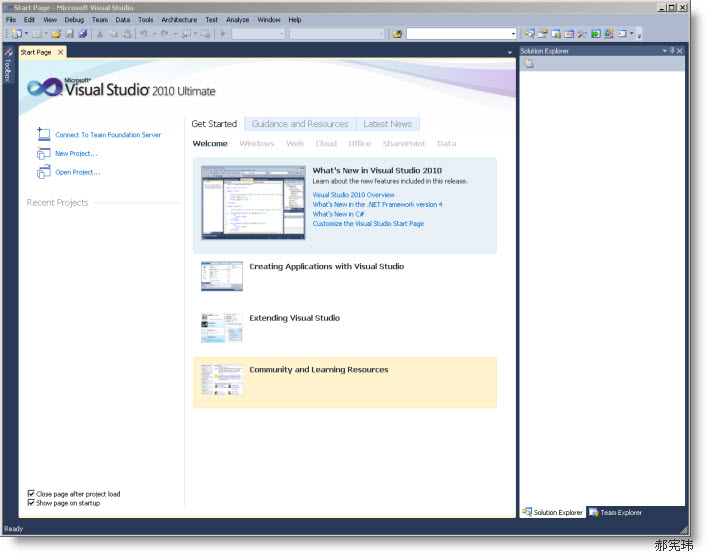Click the Cut scissors icon
The image size is (707, 553).
coord(100,33)
